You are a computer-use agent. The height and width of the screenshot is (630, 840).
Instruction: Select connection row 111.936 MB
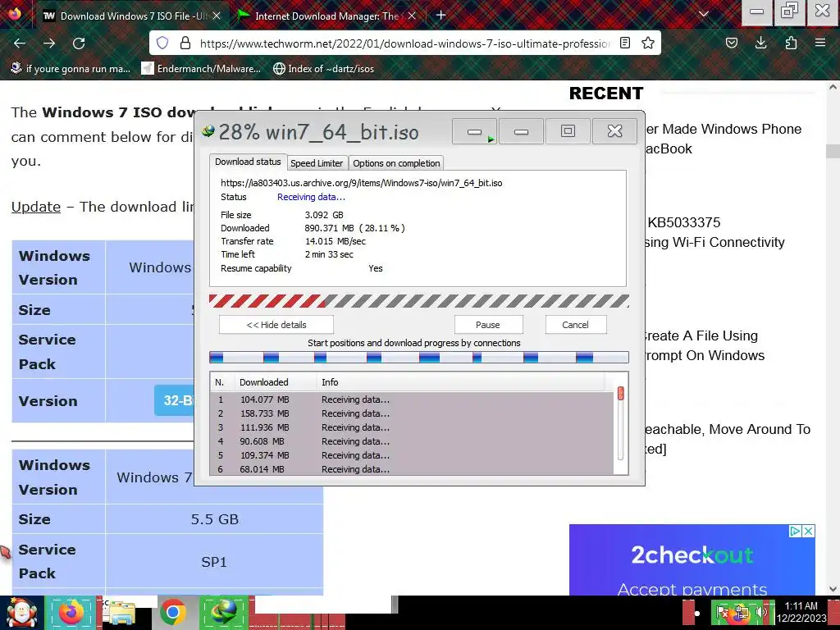[413, 427]
